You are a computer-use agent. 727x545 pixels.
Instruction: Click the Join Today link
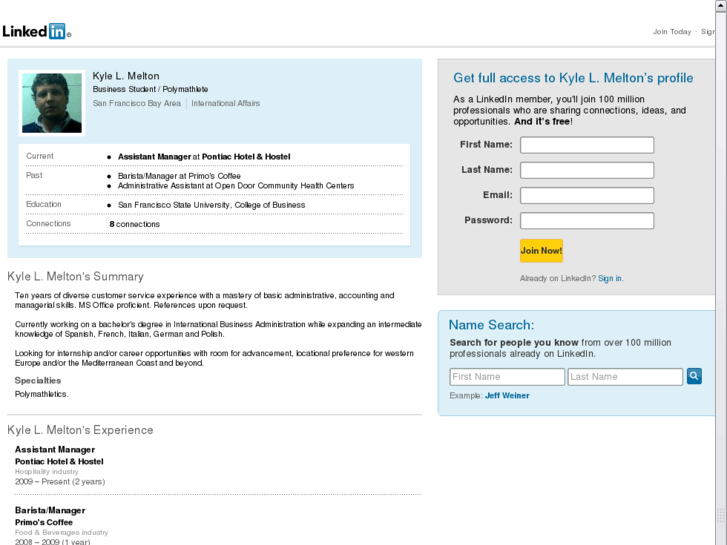672,32
